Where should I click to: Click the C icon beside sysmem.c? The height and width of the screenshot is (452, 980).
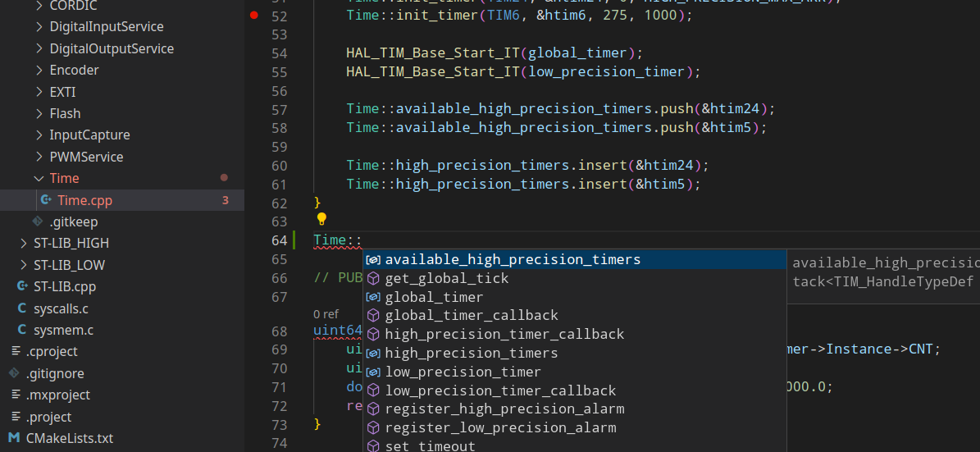[x=22, y=330]
